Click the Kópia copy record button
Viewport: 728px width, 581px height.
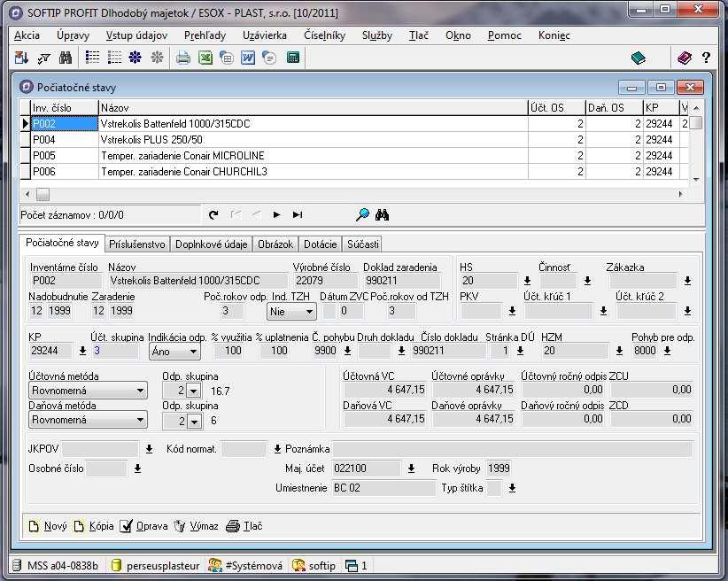pos(94,526)
